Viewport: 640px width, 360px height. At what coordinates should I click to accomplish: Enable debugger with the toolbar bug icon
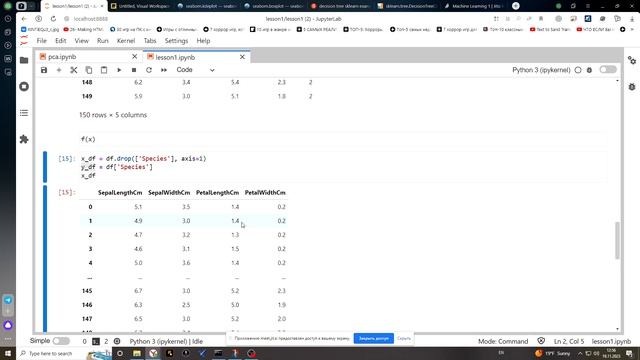[589, 70]
